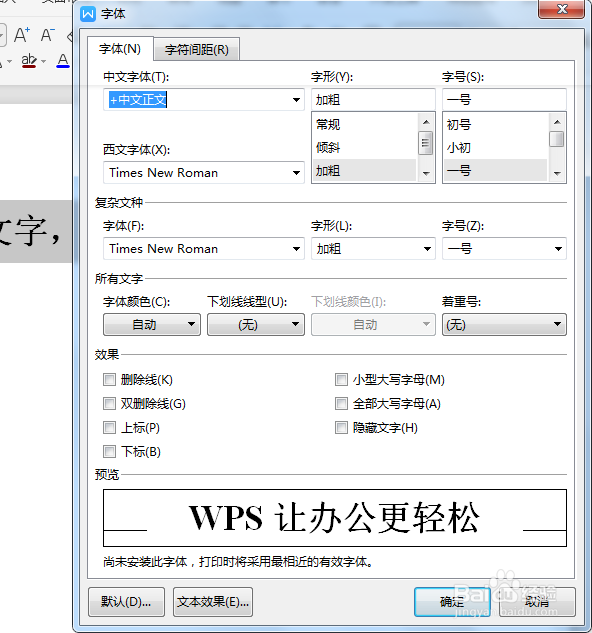The image size is (592, 633).
Task: Enable the 下标(B) checkbox
Action: click(x=109, y=451)
